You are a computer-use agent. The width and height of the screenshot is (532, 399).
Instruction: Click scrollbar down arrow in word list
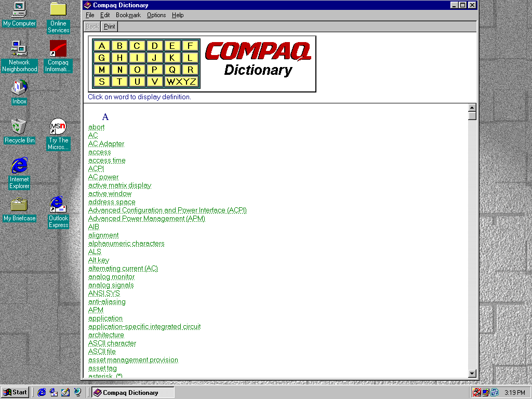click(x=472, y=374)
